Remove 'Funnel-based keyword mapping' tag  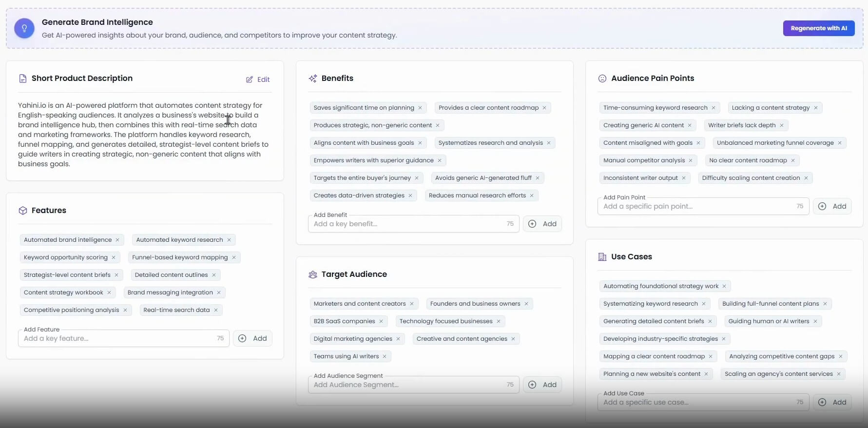coord(234,257)
